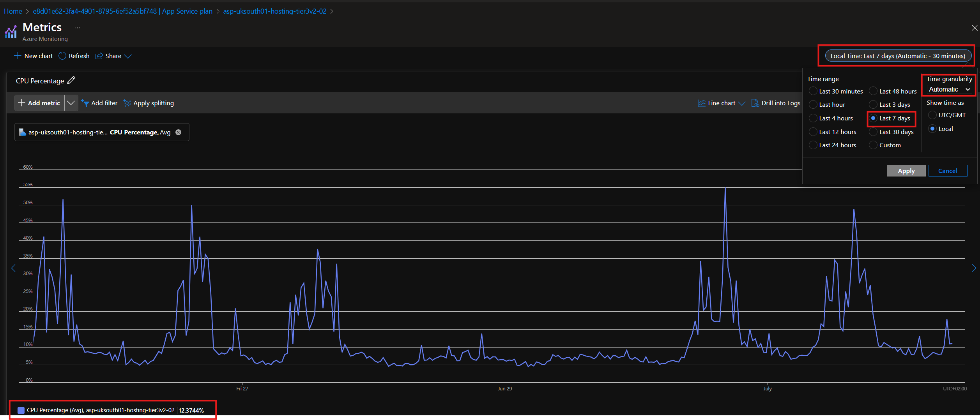This screenshot has height=420, width=980.
Task: Click the New chart plus icon
Action: click(18, 56)
